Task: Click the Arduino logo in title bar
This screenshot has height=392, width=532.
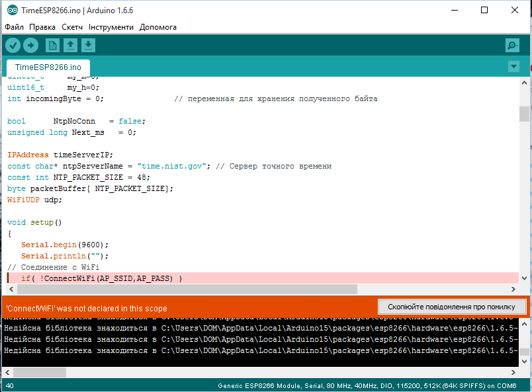Action: click(11, 10)
